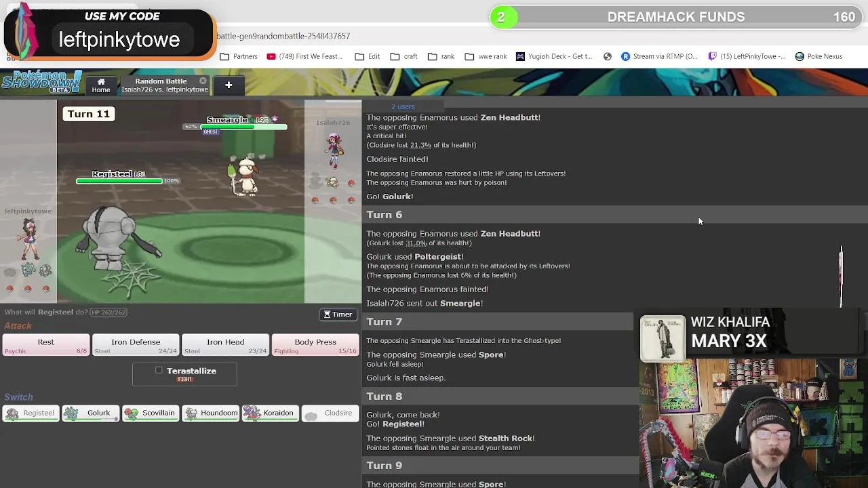Switch to Golurk

coord(90,413)
